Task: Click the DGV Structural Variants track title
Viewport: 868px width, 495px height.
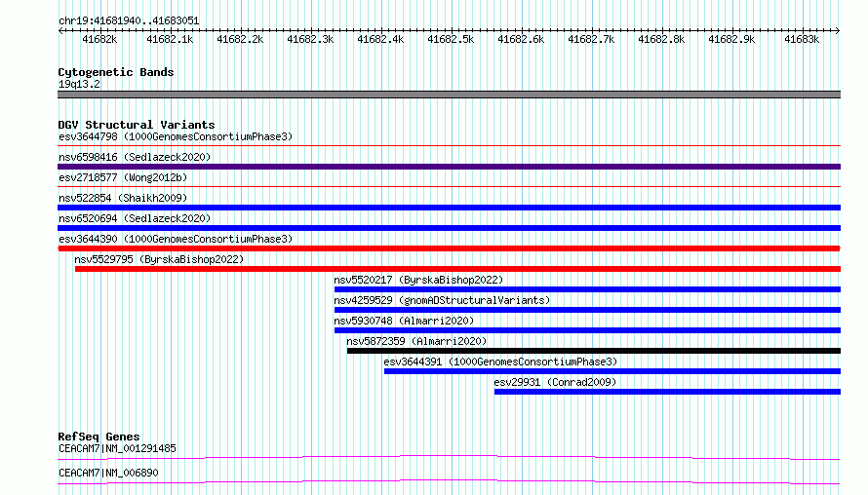Action: tap(137, 125)
